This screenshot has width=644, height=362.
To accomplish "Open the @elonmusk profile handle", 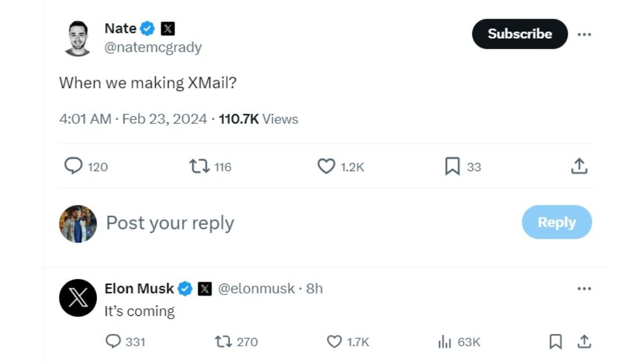I will (x=257, y=289).
